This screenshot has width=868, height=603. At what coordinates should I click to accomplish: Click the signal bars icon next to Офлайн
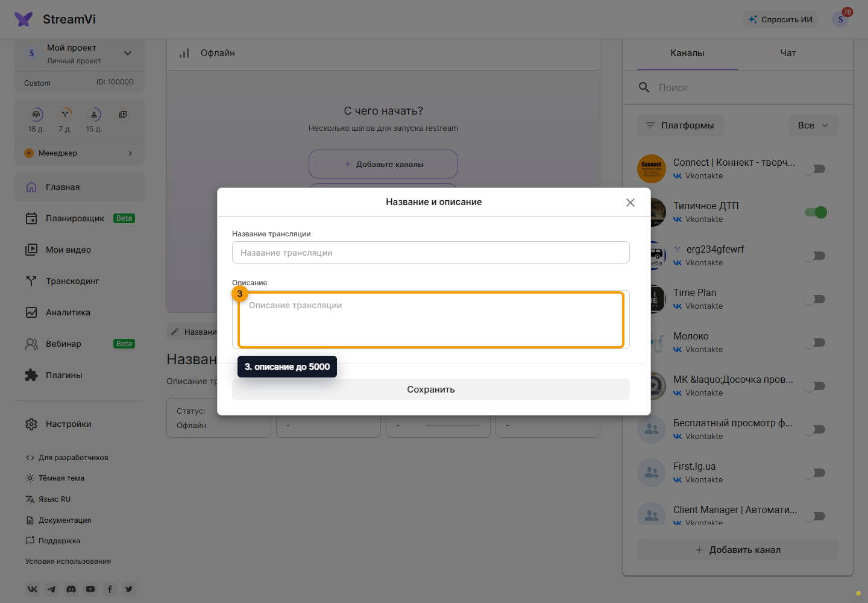point(184,53)
